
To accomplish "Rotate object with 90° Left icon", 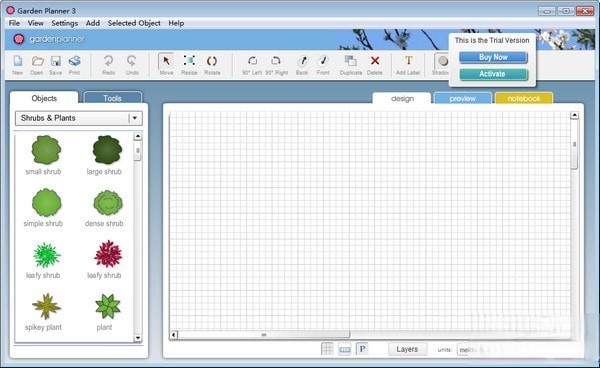I will [x=252, y=61].
